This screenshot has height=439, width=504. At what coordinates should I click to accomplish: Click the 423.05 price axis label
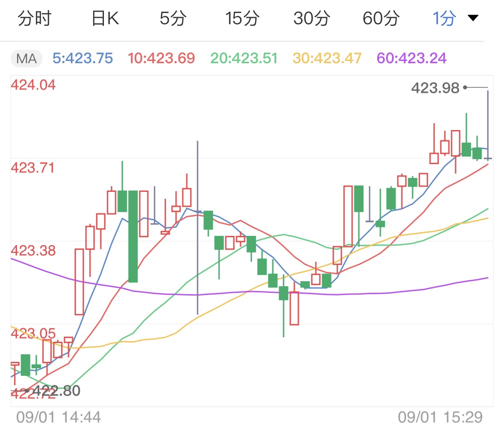33,334
